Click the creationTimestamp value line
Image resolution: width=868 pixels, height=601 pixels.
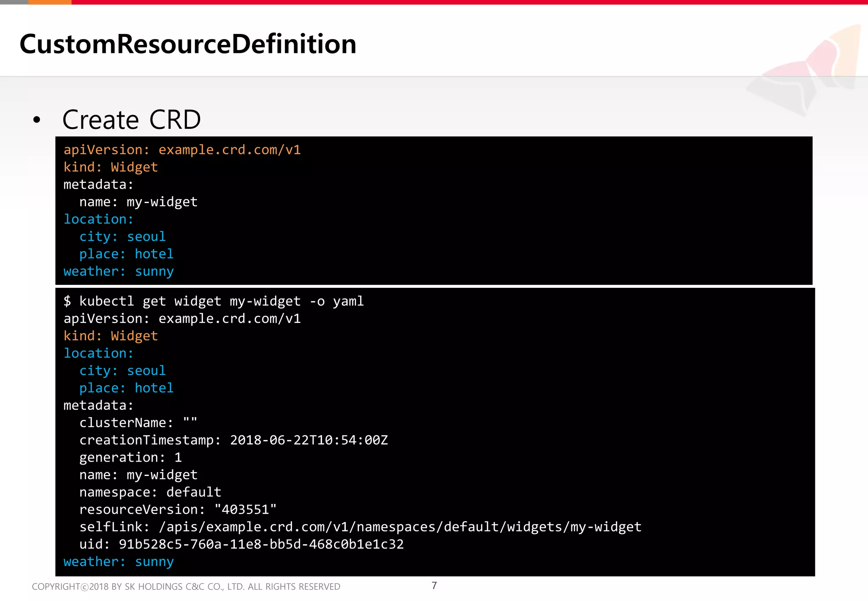point(233,440)
